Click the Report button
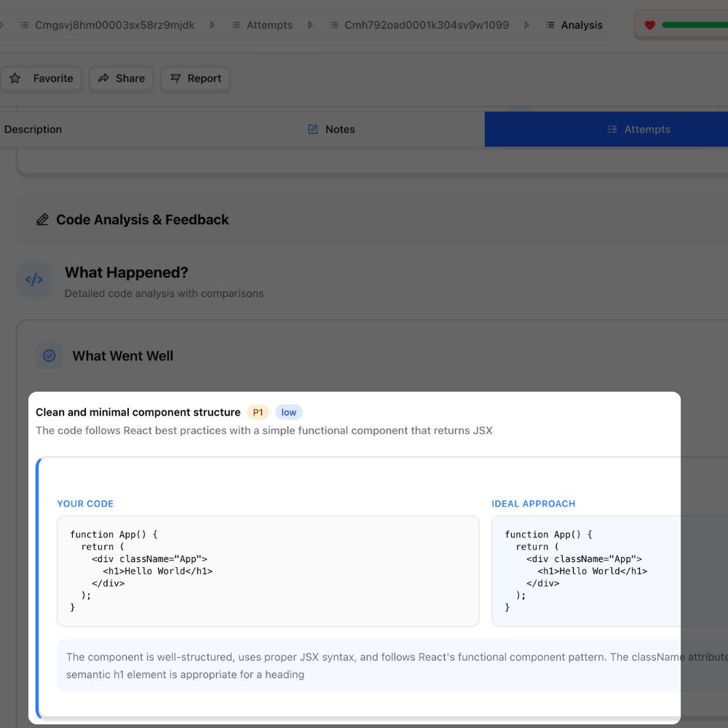Image resolution: width=728 pixels, height=728 pixels. click(x=195, y=78)
